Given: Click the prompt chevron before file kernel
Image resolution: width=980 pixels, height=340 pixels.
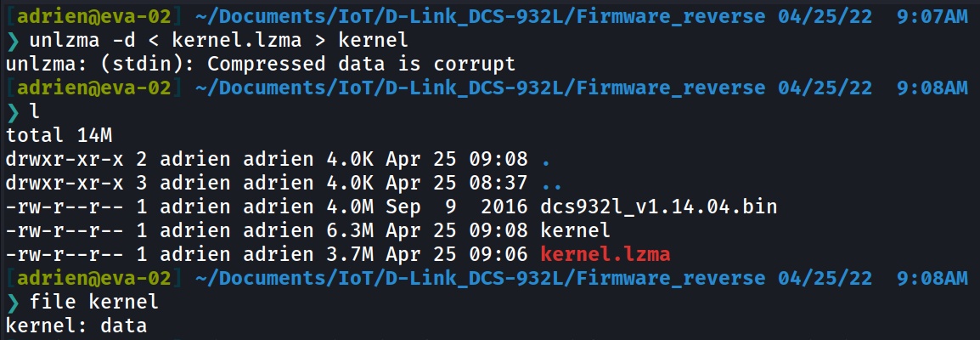Looking at the screenshot, I should [11, 302].
